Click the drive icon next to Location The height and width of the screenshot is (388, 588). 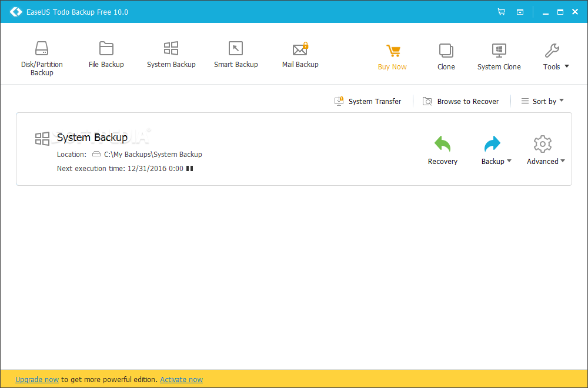coord(96,154)
